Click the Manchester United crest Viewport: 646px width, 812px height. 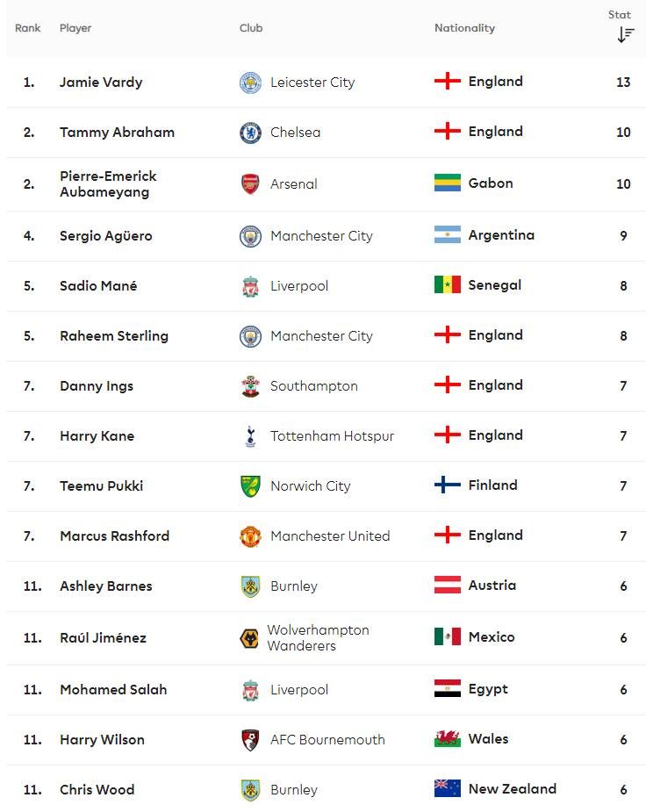click(250, 536)
